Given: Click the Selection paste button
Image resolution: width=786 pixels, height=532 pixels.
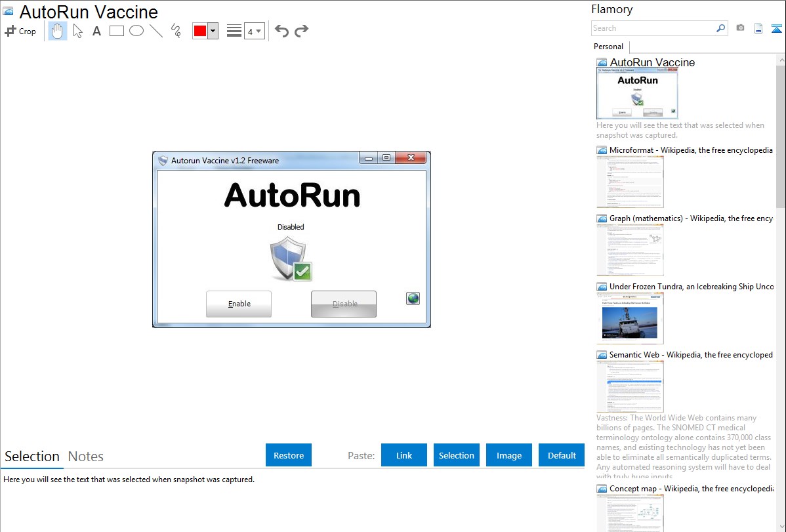Looking at the screenshot, I should [457, 455].
